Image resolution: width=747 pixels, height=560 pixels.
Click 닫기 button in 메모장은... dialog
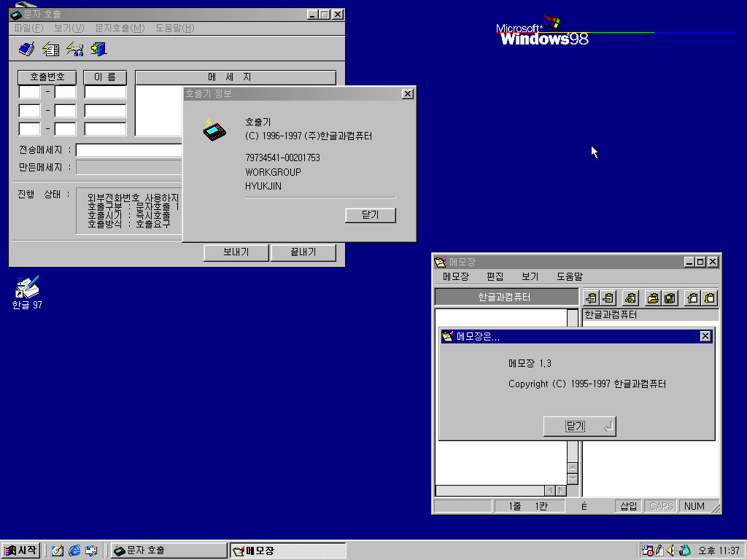579,426
